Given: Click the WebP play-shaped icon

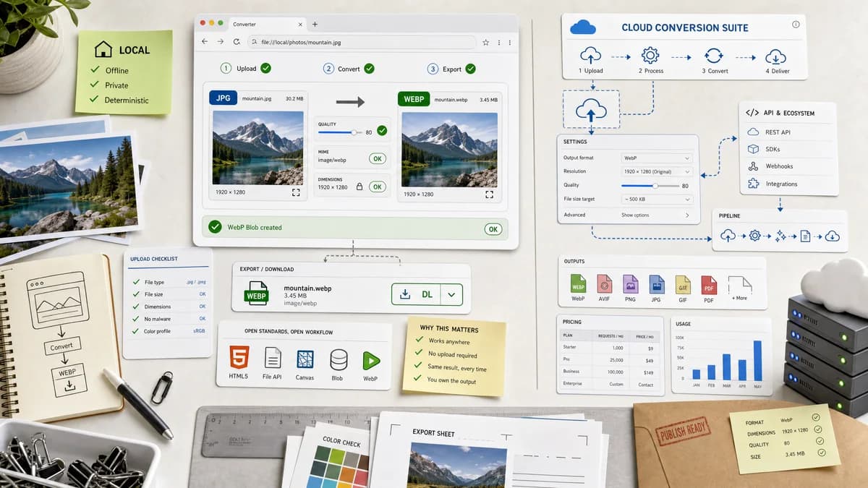Looking at the screenshot, I should click(370, 360).
